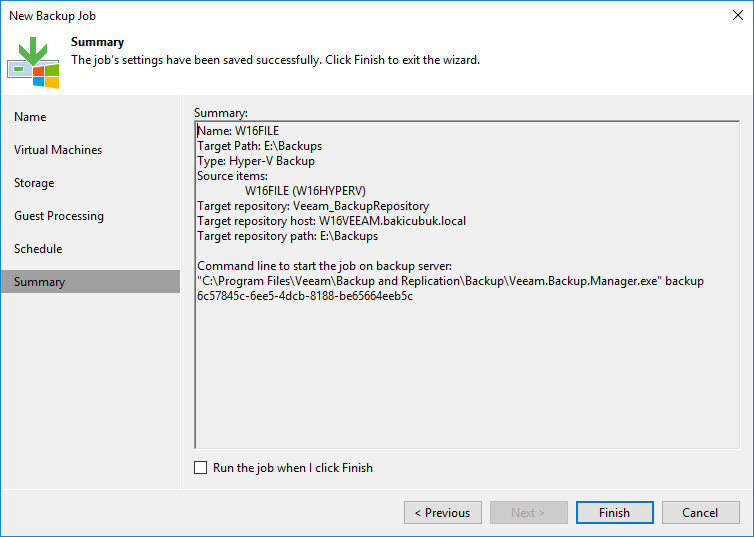Click the greyed-out Next button

528,512
